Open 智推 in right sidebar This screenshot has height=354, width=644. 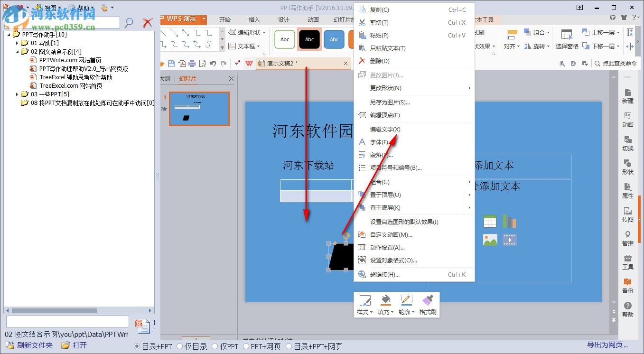[x=628, y=238]
